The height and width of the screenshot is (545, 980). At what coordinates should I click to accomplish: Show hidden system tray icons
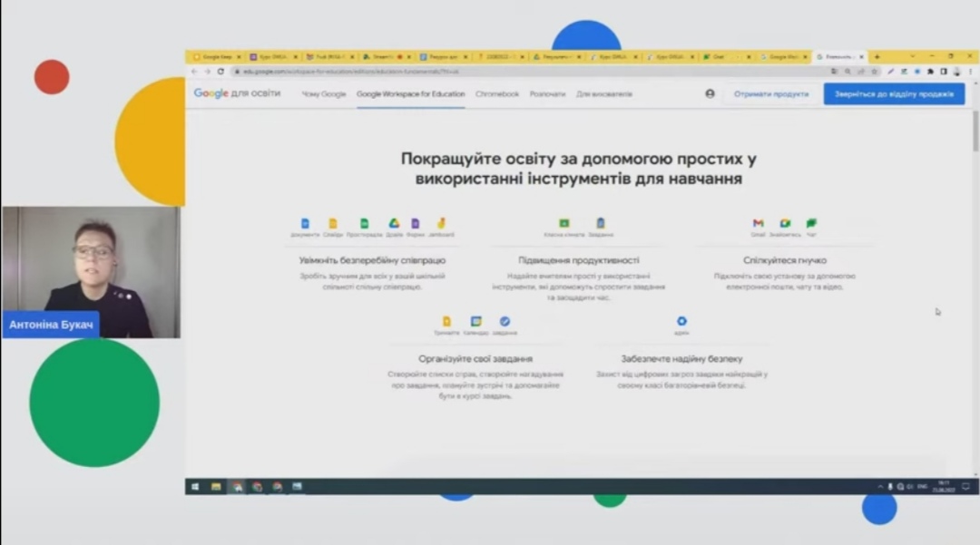click(x=880, y=486)
